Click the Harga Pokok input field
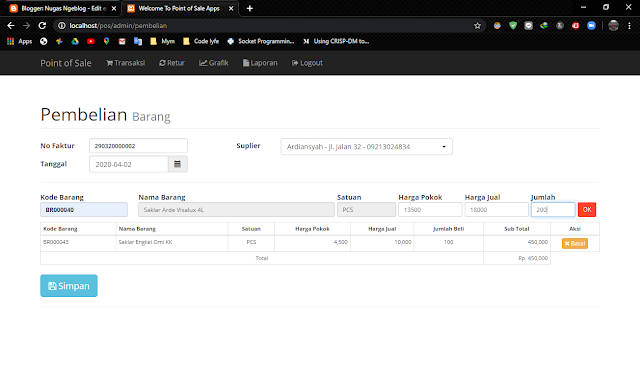 (430, 210)
